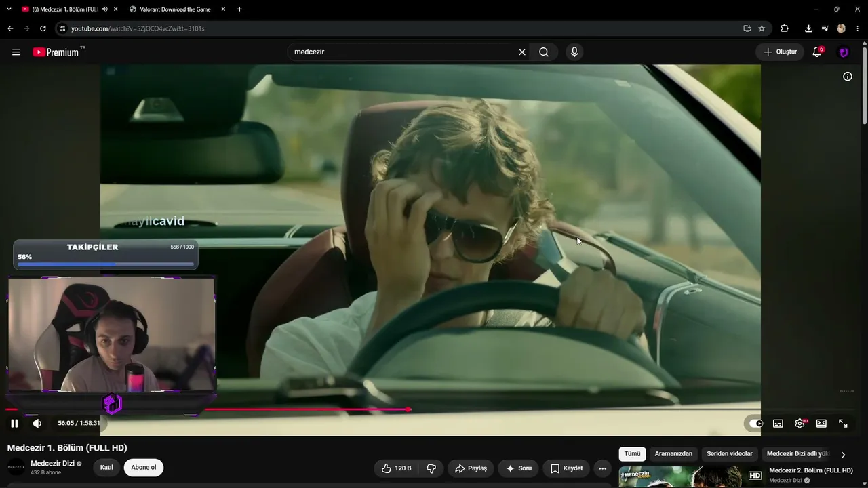Click the magnifier search button
Screen dimensions: 868x488
(x=544, y=52)
